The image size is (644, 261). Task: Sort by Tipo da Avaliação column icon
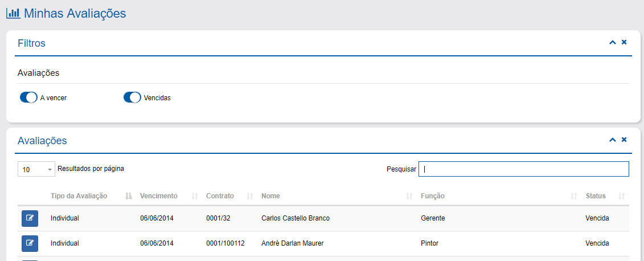coord(129,196)
